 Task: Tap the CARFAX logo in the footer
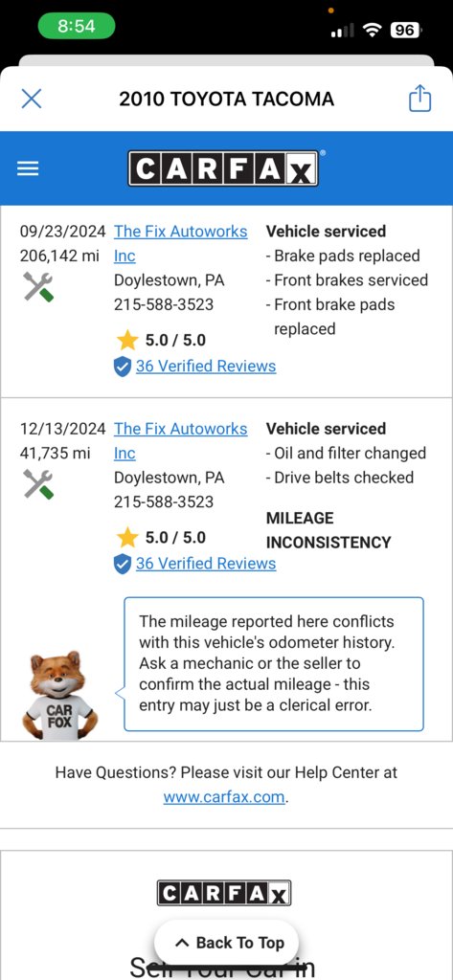224,893
